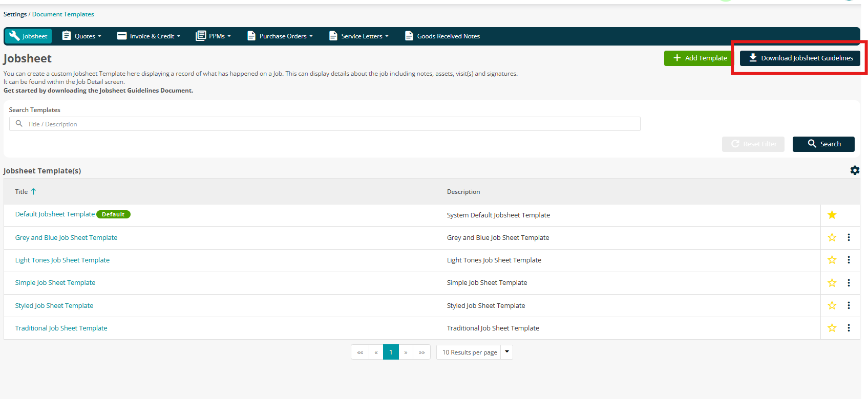
Task: Open Styled Job Sheet Template link
Action: point(54,306)
